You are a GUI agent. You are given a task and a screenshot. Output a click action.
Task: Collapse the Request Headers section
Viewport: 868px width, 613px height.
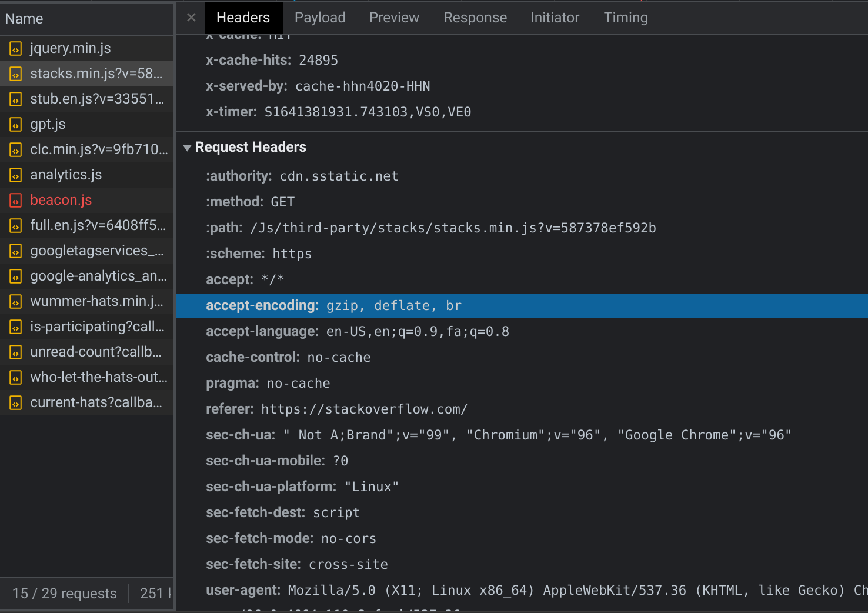(x=187, y=148)
